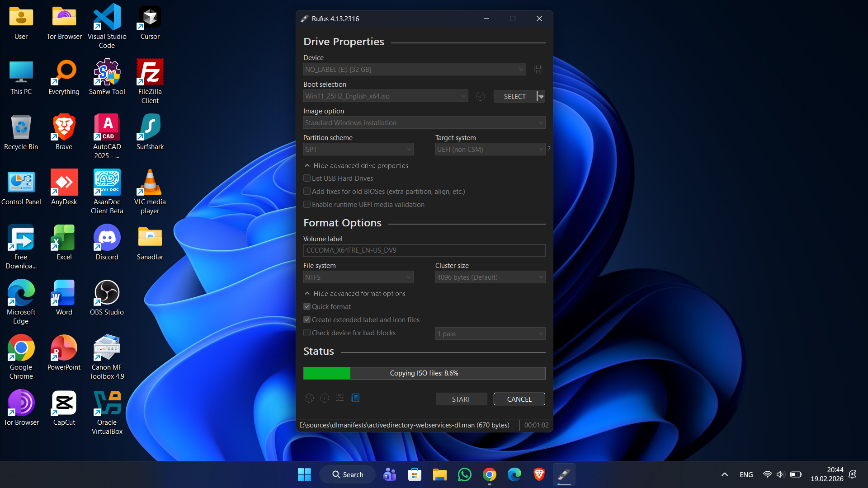
Task: Open the Target system dropdown
Action: click(x=490, y=150)
